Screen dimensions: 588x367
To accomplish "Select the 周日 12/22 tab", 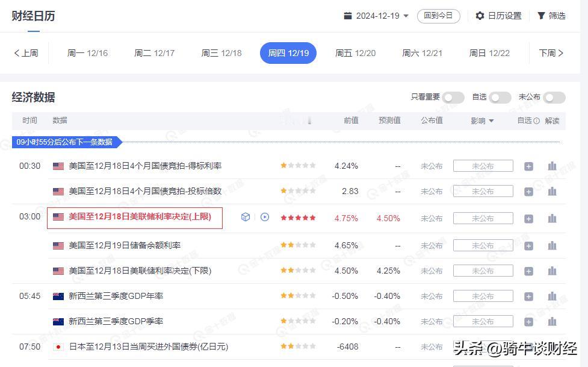I will click(x=489, y=53).
